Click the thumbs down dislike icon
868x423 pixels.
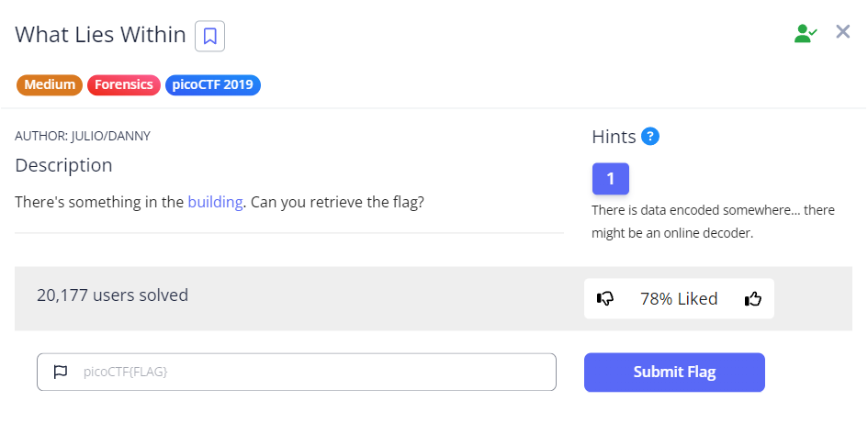point(605,298)
